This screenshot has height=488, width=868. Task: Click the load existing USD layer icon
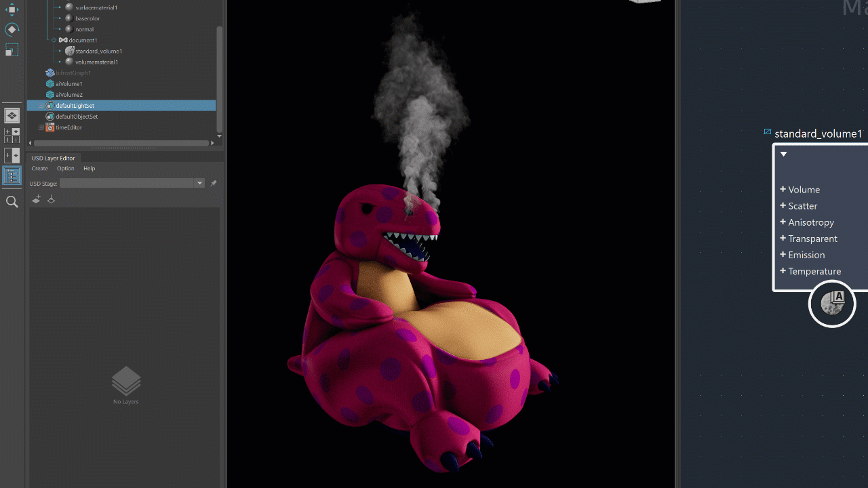51,199
